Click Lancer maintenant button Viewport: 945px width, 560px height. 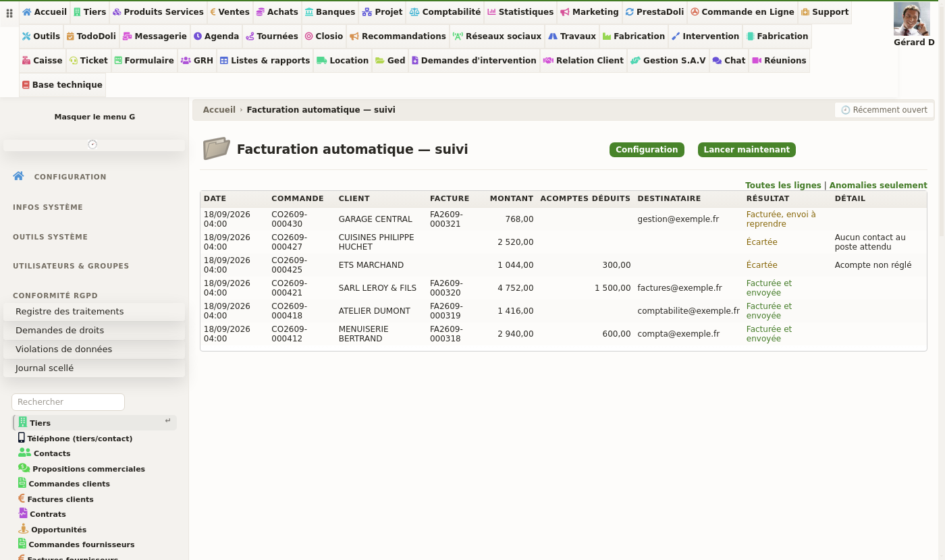pyautogui.click(x=747, y=150)
